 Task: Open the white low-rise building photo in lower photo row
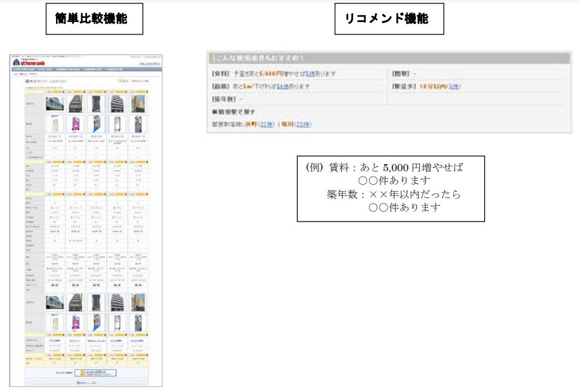point(55,302)
